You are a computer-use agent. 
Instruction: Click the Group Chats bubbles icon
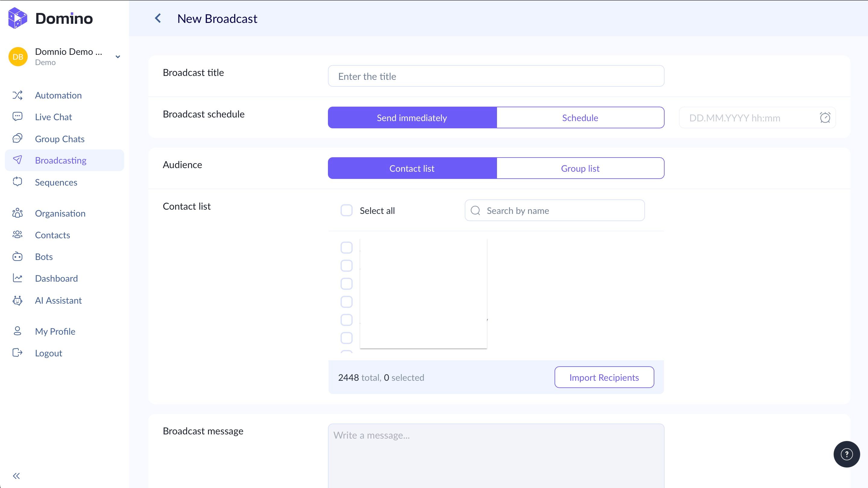[17, 139]
